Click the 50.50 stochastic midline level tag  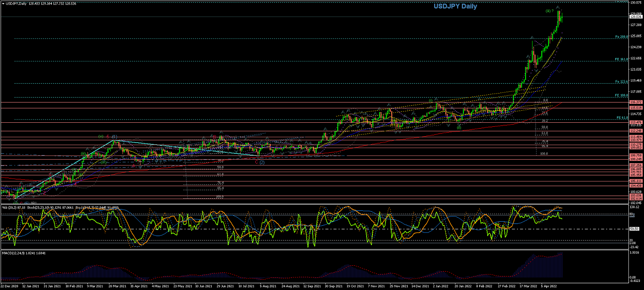[x=635, y=229]
